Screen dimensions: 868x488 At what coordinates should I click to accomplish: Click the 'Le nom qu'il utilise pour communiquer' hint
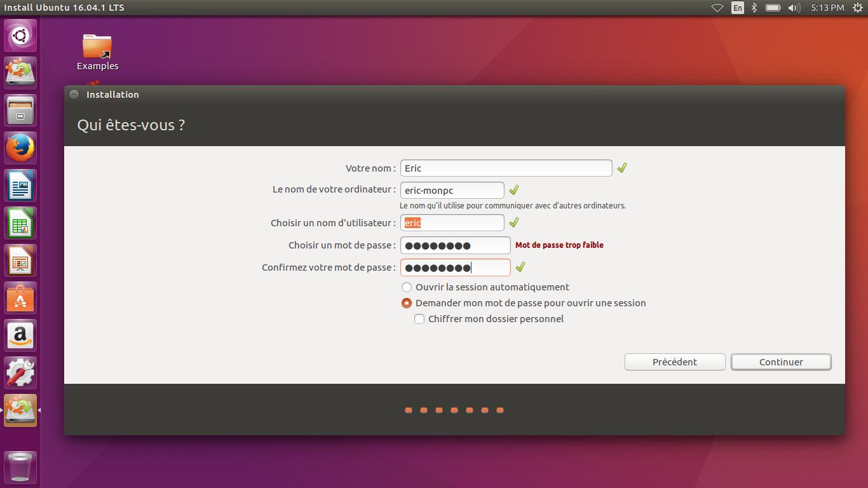click(x=513, y=205)
